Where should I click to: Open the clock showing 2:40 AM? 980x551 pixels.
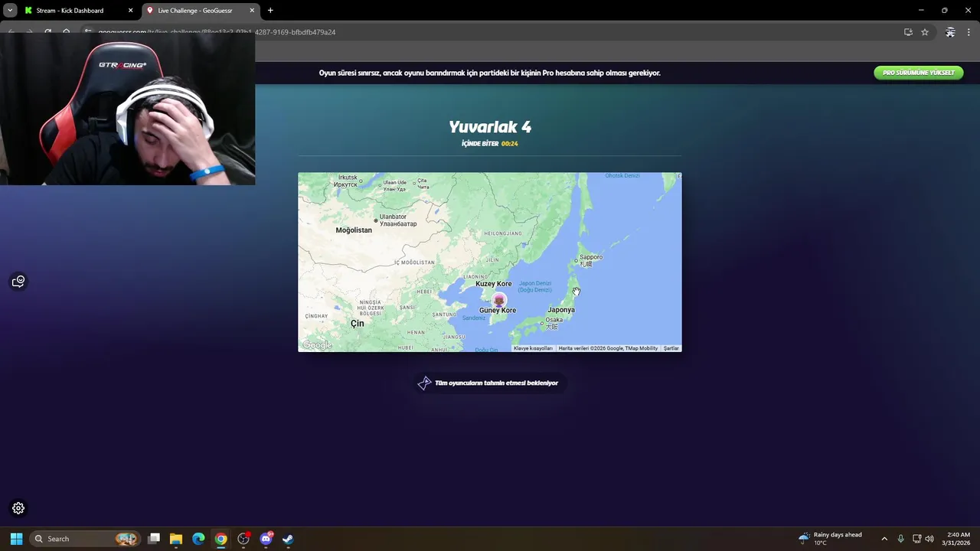[x=956, y=539]
